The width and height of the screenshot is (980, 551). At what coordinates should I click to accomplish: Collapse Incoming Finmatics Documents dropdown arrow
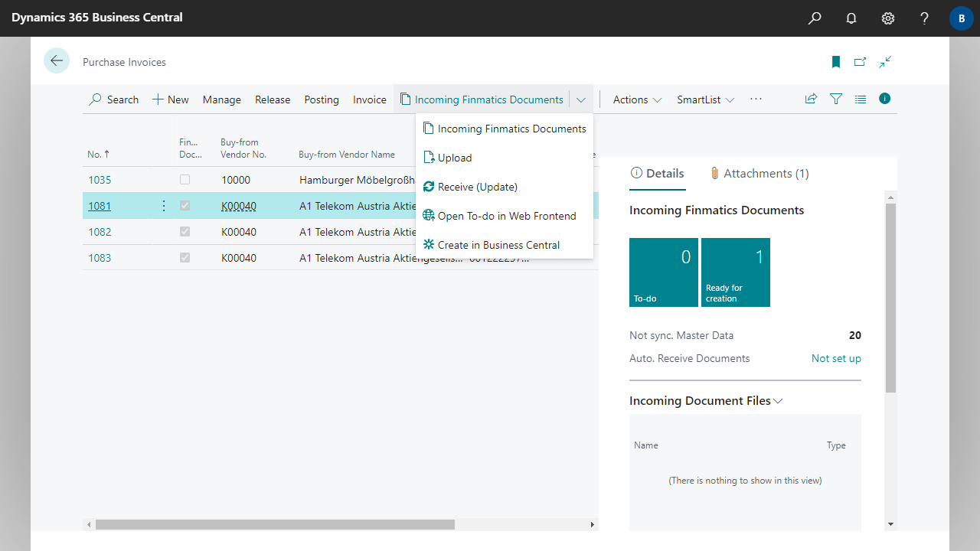(581, 99)
